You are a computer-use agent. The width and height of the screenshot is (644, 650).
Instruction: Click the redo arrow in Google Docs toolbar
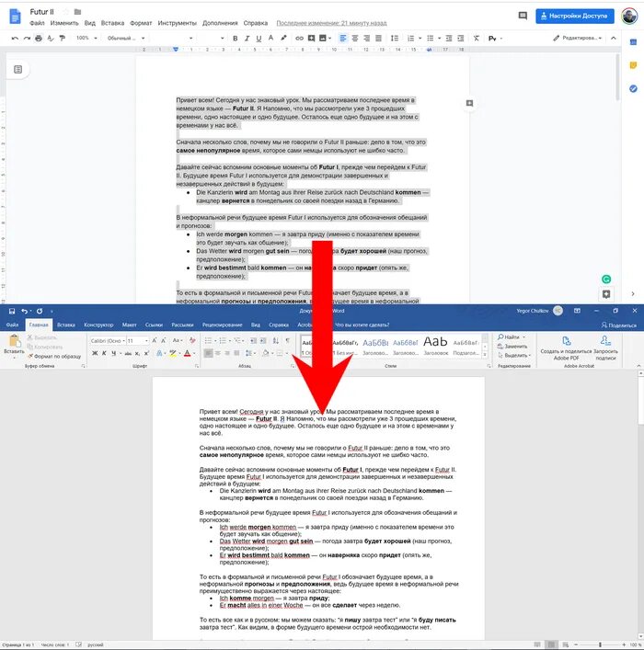27,38
